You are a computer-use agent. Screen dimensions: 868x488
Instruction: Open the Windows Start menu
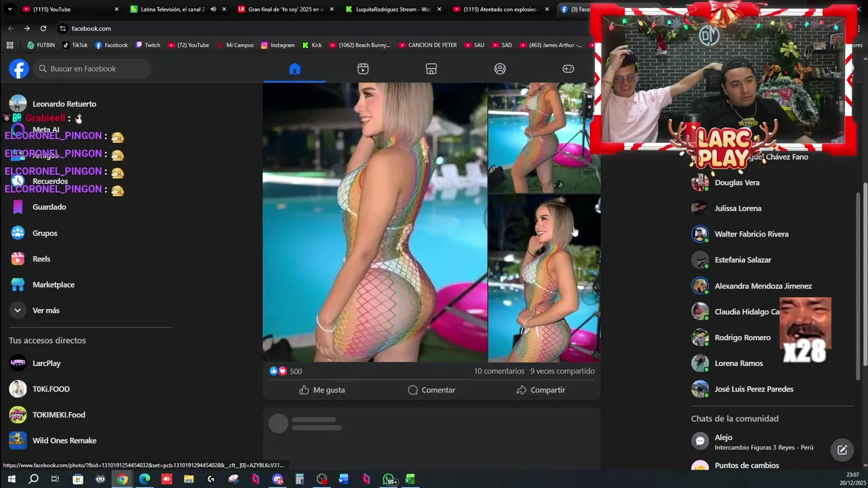tap(11, 479)
